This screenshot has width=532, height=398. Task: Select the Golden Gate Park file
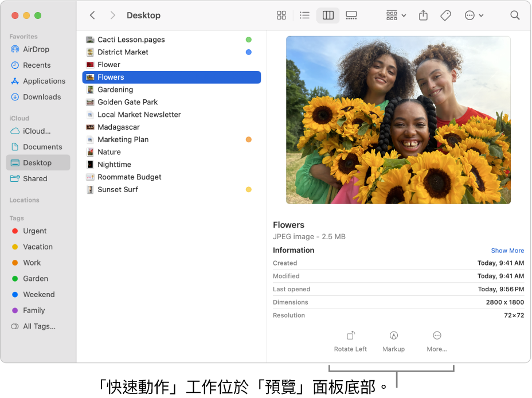[171, 102]
